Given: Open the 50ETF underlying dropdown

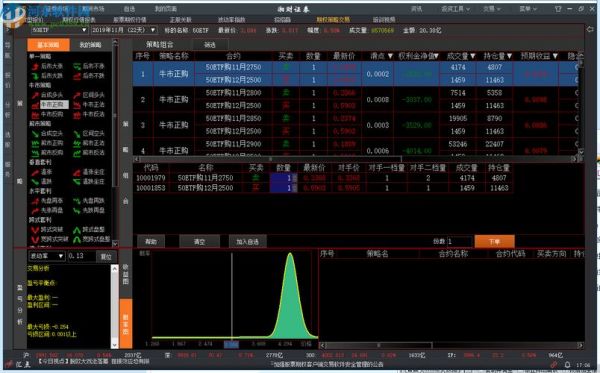Looking at the screenshot, I should [59, 30].
